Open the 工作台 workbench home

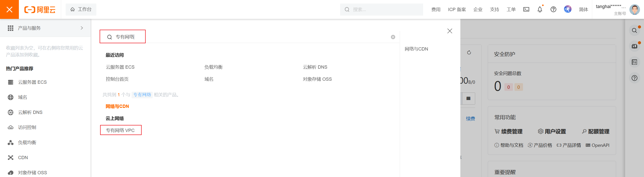pyautogui.click(x=81, y=10)
